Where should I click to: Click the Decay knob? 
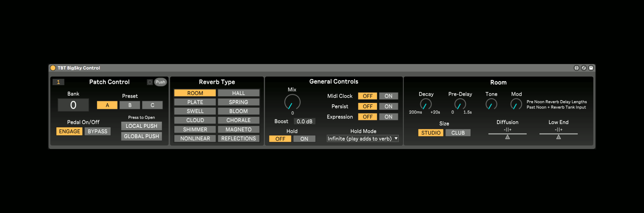coord(426,104)
